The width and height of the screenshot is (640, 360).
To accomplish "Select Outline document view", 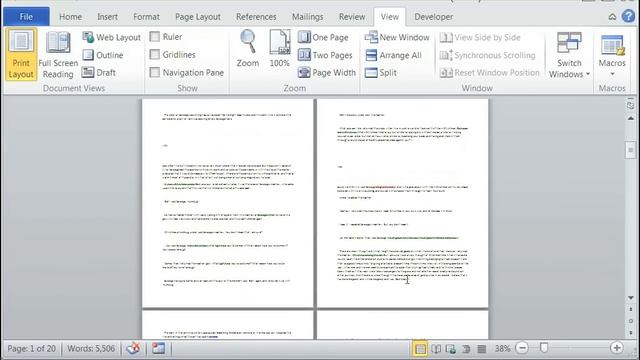I will click(103, 55).
